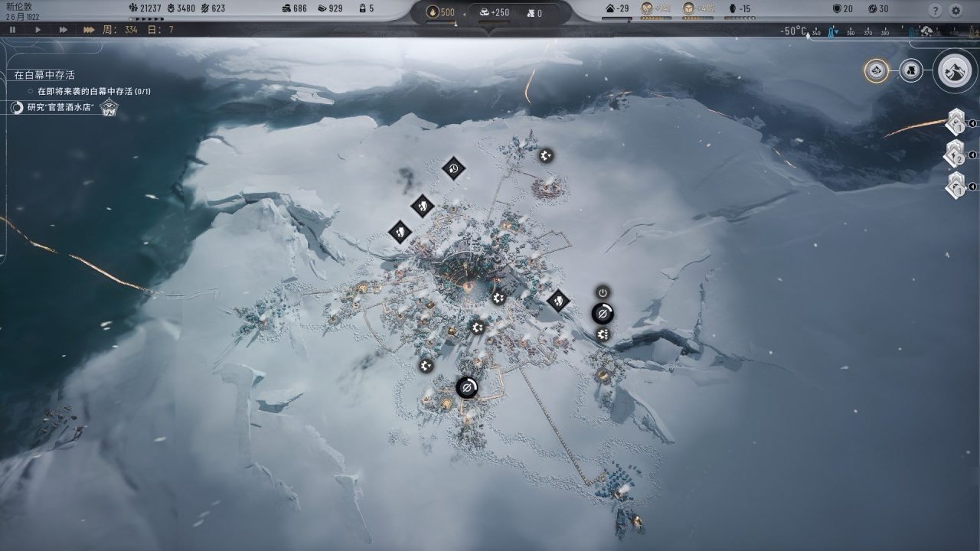Click the faction badge next to 官营酒水店
Viewport: 980px width, 551px height.
[x=108, y=107]
